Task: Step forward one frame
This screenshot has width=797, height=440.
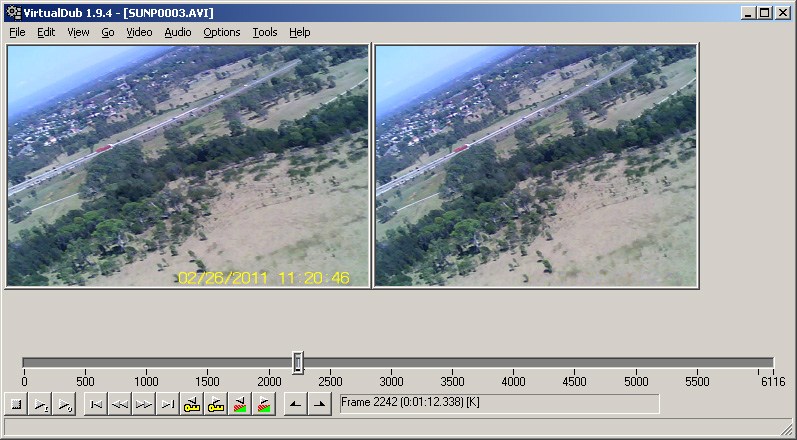Action: pos(144,404)
